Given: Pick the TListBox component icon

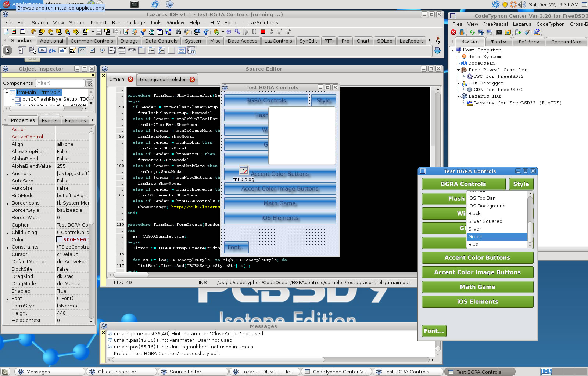Looking at the screenshot, I should point(112,50).
